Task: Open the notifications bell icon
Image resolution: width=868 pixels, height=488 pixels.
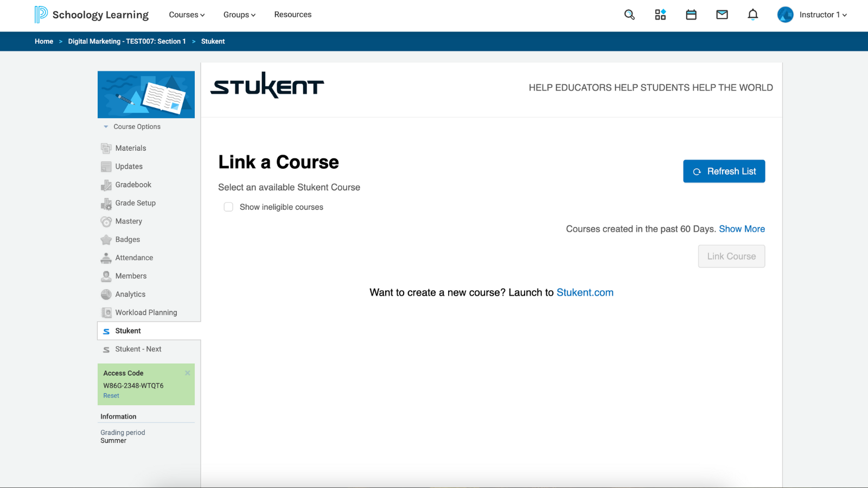Action: pyautogui.click(x=753, y=15)
